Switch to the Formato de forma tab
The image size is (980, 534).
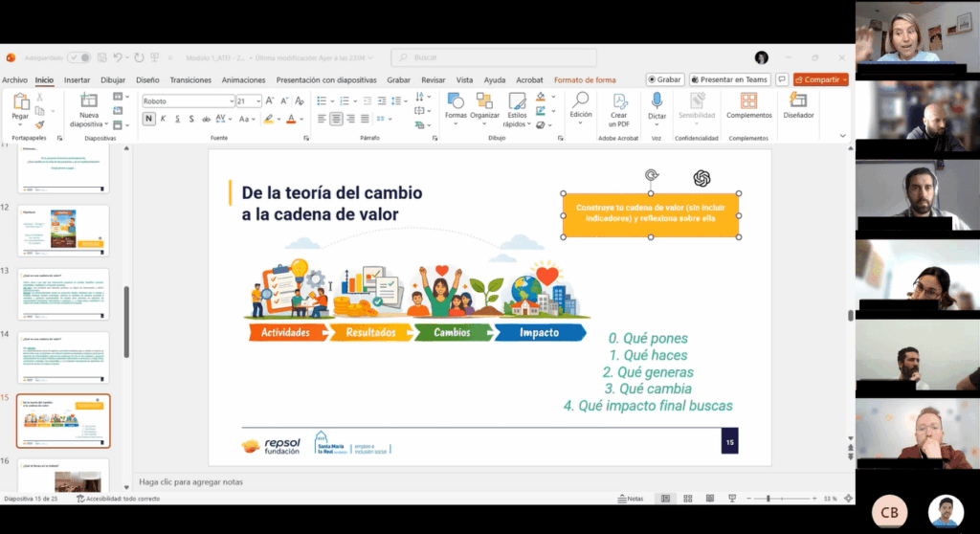tap(585, 80)
